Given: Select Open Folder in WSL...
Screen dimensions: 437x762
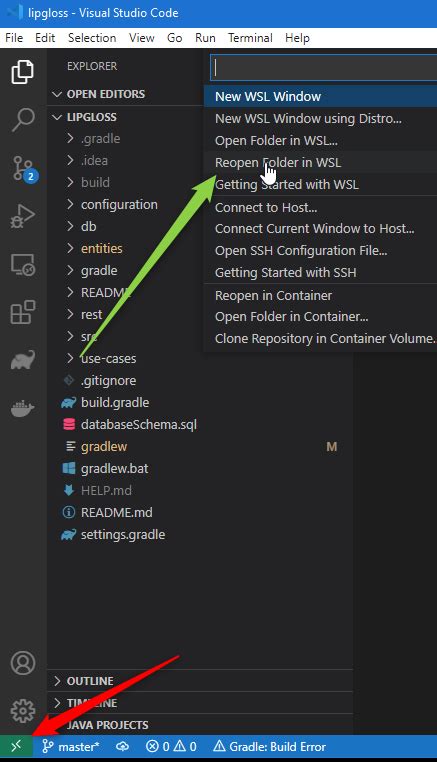Looking at the screenshot, I should click(x=320, y=140).
